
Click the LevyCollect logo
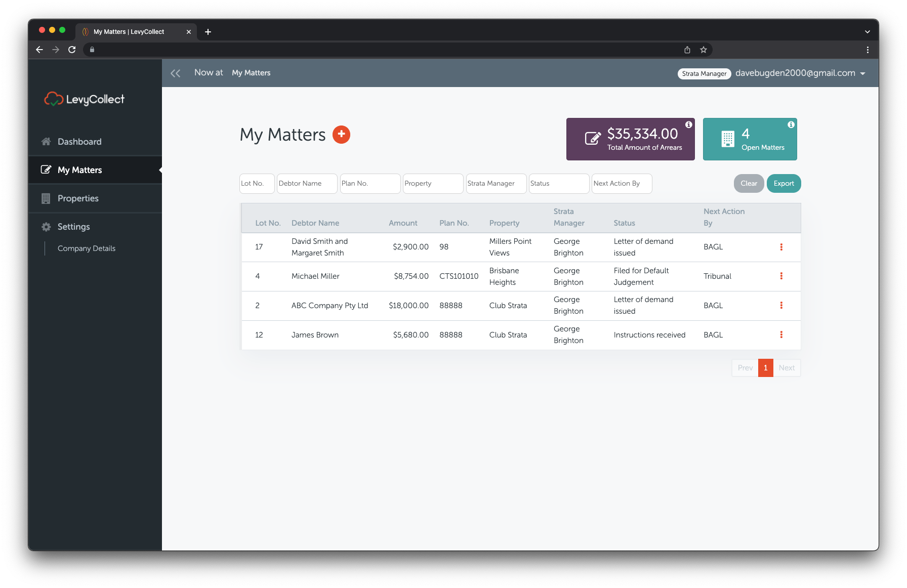(x=85, y=99)
